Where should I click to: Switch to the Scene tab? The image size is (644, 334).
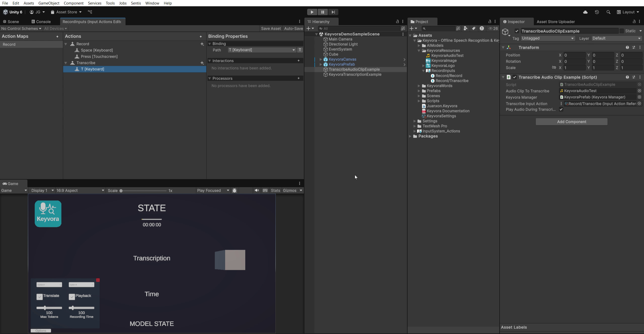tap(11, 22)
